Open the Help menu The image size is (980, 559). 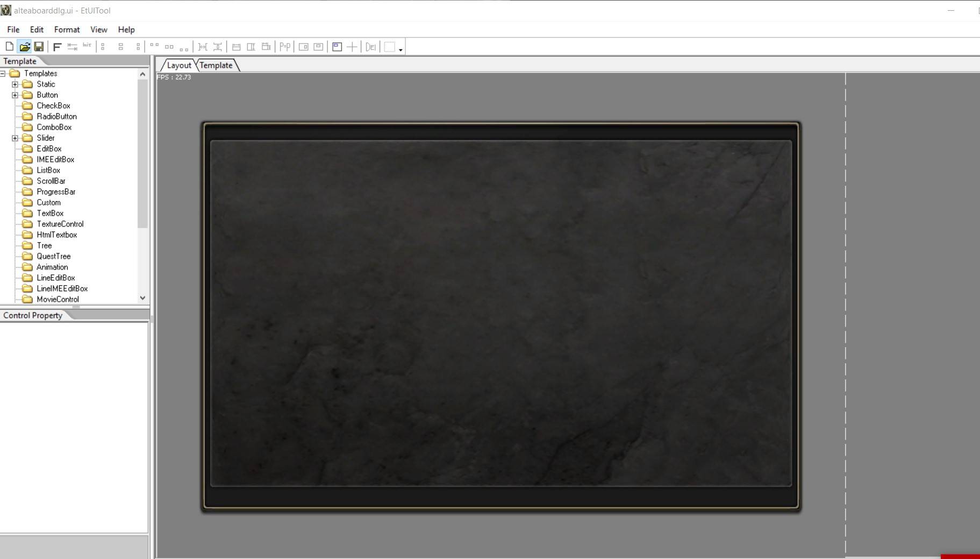(126, 30)
